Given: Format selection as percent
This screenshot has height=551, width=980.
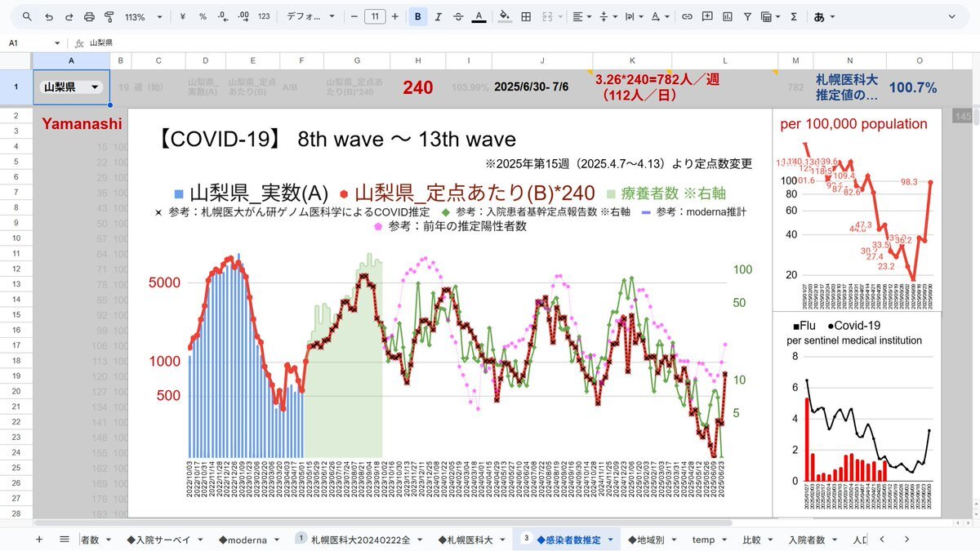Looking at the screenshot, I should point(203,16).
